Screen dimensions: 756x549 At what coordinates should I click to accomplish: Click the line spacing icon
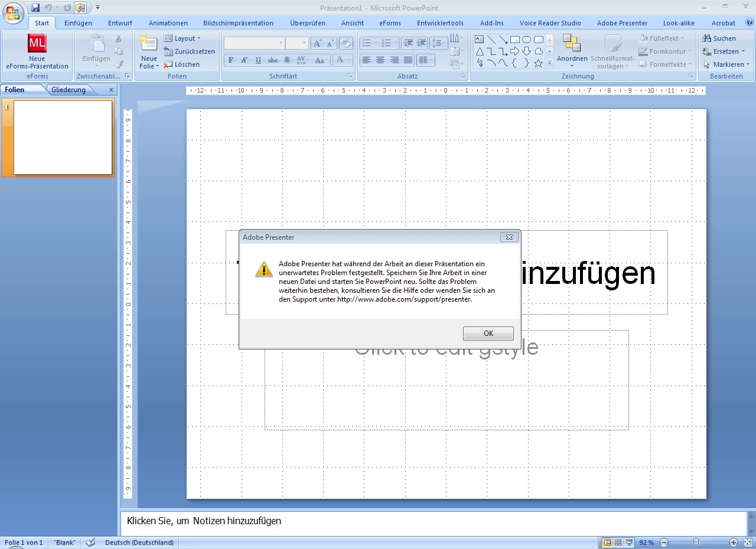tap(438, 43)
